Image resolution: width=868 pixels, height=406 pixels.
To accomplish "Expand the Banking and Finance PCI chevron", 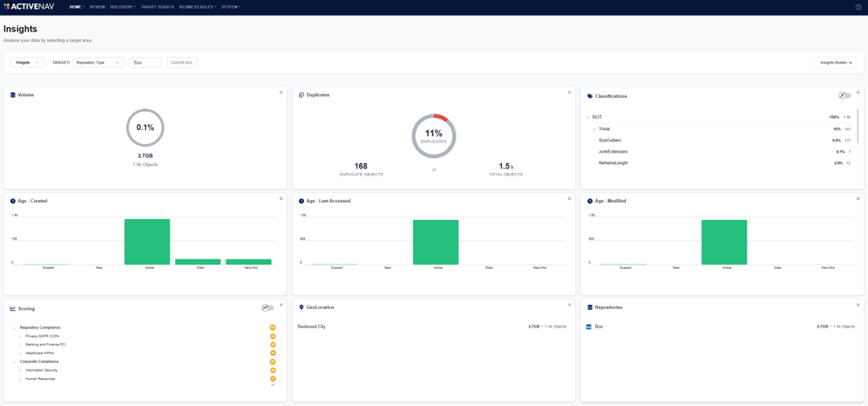I will point(20,345).
